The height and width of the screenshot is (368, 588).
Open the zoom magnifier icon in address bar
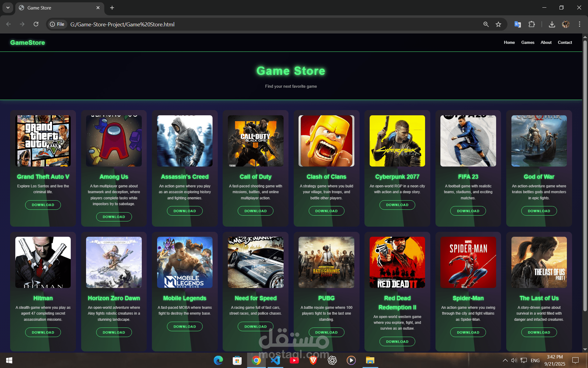pyautogui.click(x=486, y=24)
